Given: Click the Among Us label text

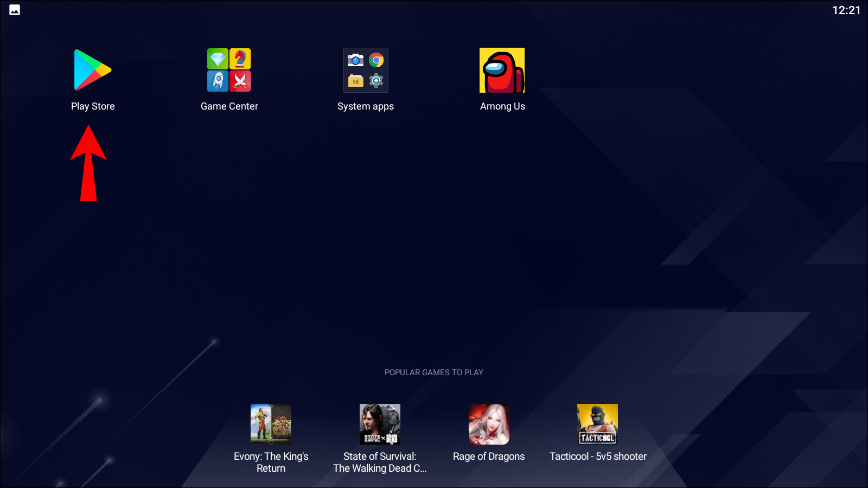Looking at the screenshot, I should 502,107.
